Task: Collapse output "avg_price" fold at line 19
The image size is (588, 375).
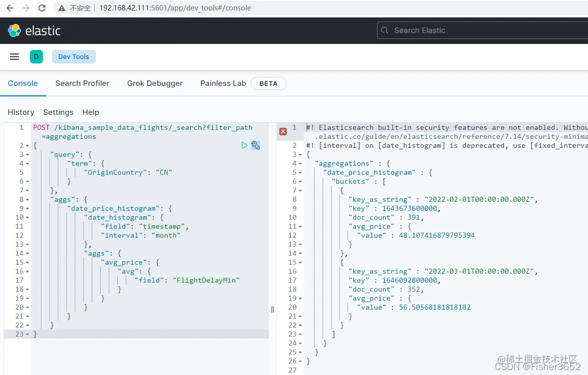Action: (x=300, y=299)
